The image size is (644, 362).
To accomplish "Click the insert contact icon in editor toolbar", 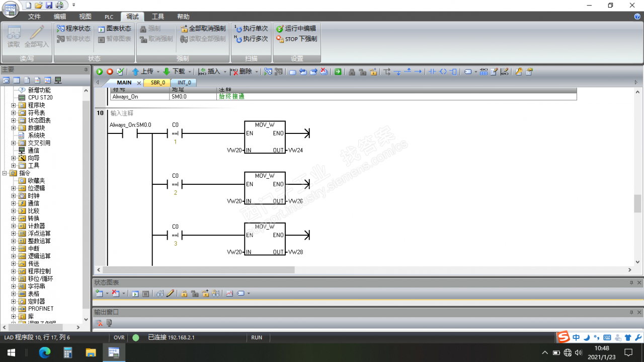I will click(x=432, y=71).
